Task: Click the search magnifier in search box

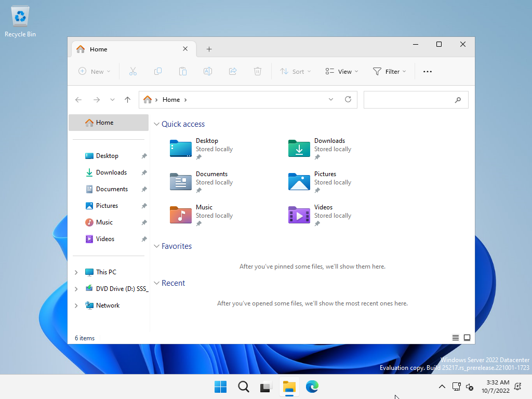Action: click(458, 100)
